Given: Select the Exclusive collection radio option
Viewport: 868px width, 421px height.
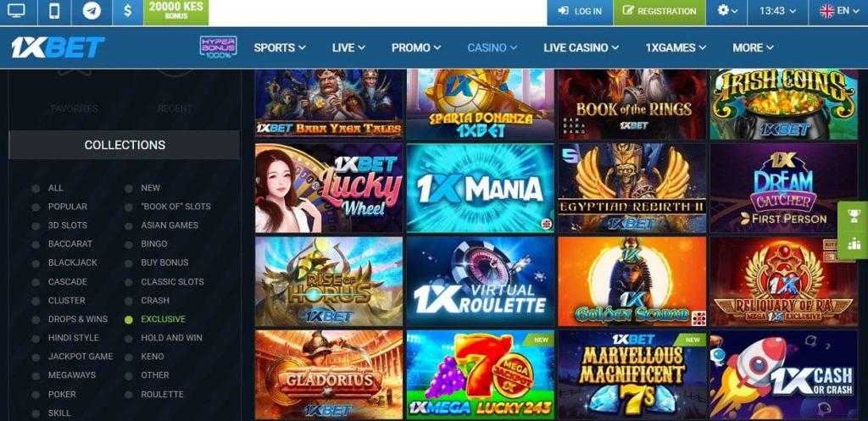Looking at the screenshot, I should [129, 319].
